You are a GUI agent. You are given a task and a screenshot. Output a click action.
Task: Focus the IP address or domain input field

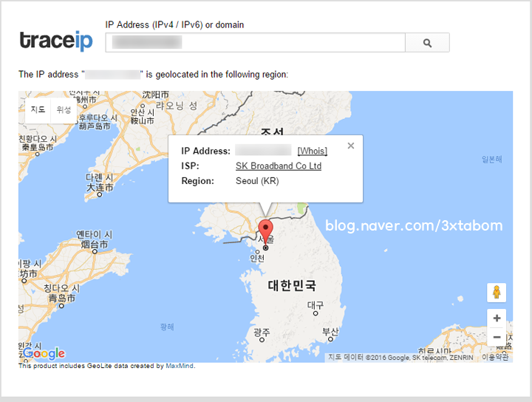[255, 43]
